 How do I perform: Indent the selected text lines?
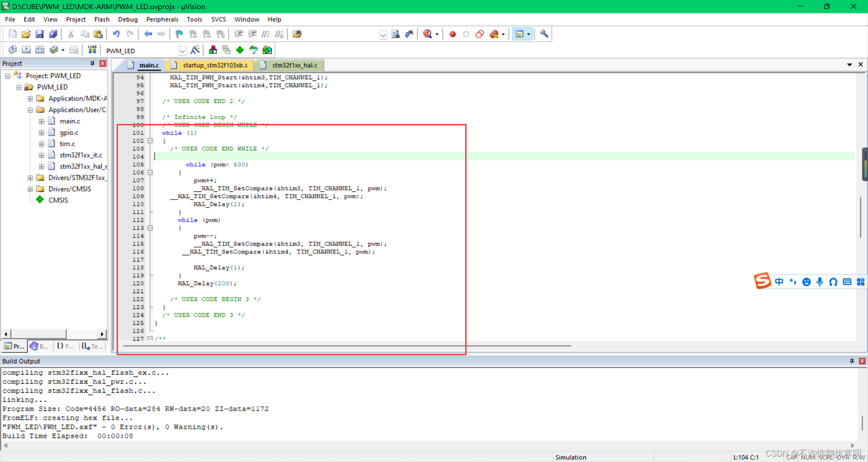coord(239,34)
